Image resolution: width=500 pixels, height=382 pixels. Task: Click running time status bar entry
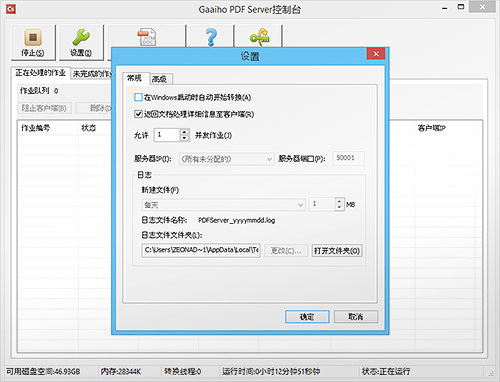pos(271,371)
